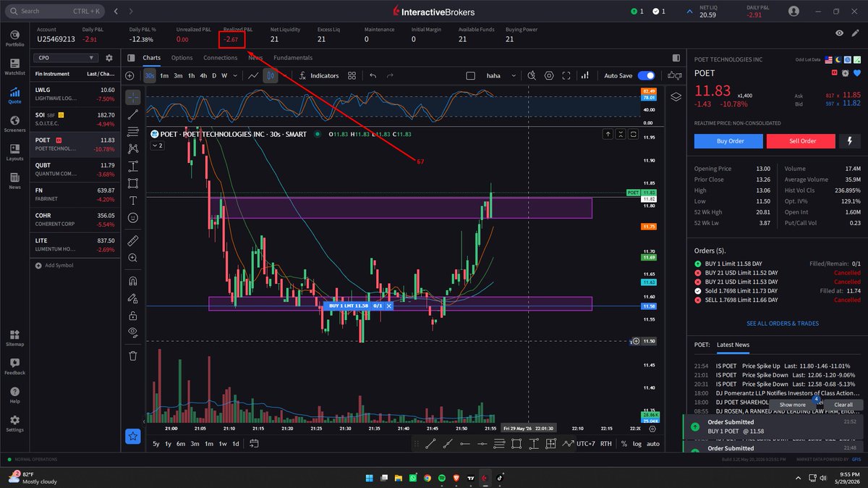
Task: Switch to the Options tab
Action: [182, 58]
